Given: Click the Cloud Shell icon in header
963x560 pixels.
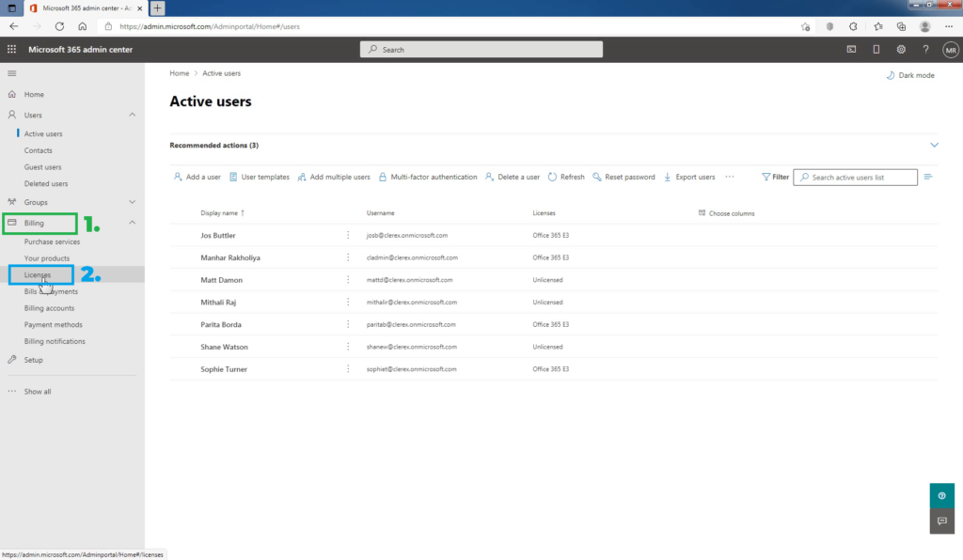Looking at the screenshot, I should click(x=851, y=49).
